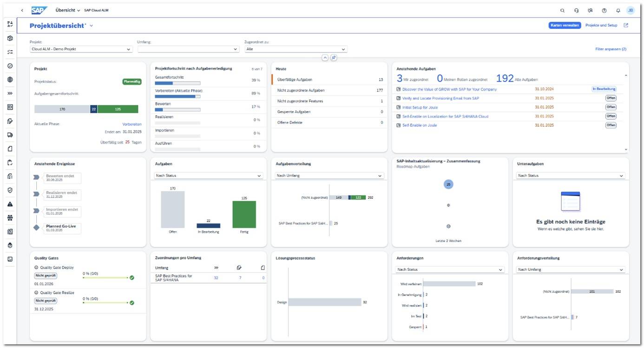Click the share export icon beside Projekte und Setup
Screen dimensions: 644x348
[626, 25]
